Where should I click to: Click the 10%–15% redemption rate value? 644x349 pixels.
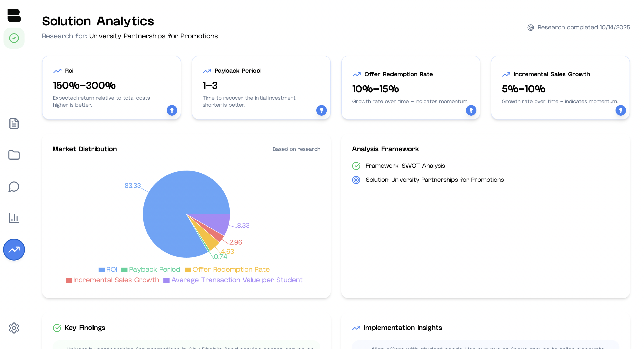375,89
